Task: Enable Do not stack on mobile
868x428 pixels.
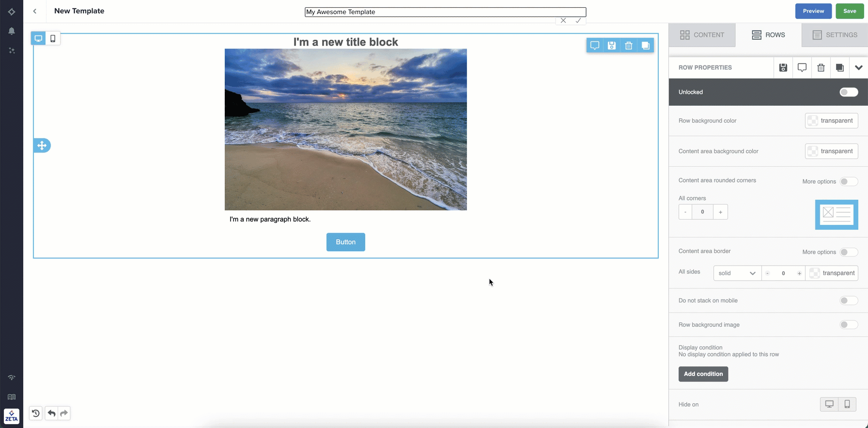Action: pyautogui.click(x=848, y=301)
